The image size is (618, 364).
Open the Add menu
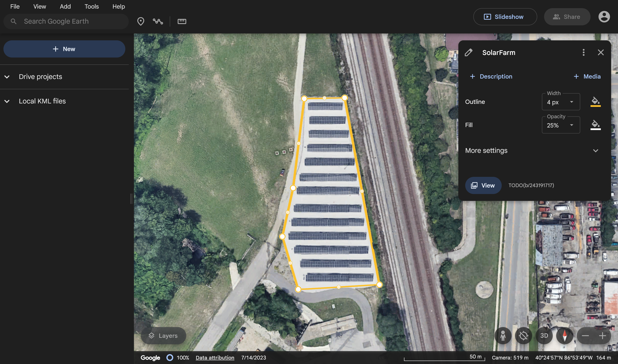(65, 7)
